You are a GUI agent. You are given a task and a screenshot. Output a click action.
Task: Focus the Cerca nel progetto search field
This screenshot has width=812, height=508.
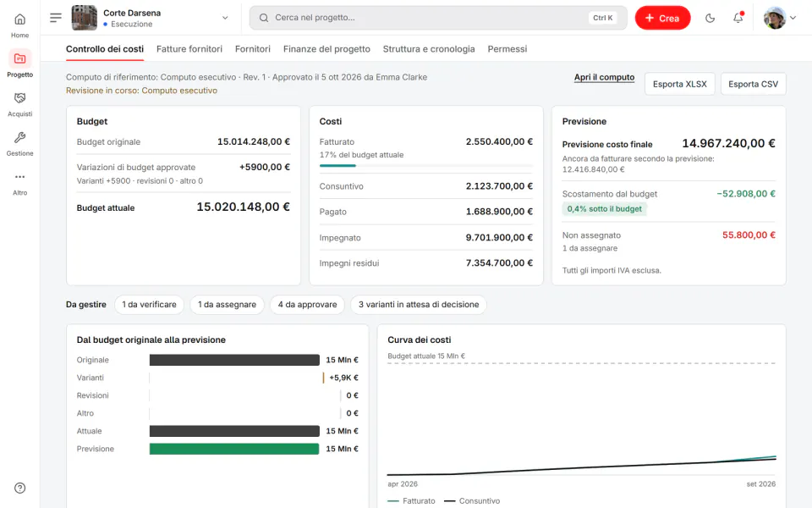point(438,18)
